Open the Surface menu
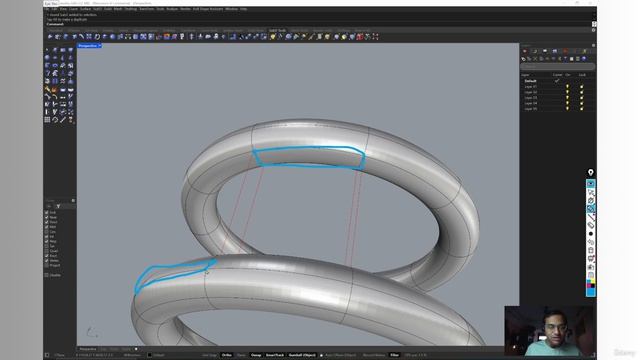640x360 pixels. 85,9
